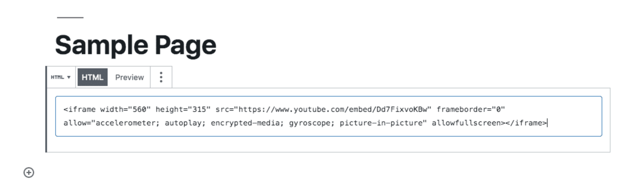This screenshot has height=189, width=644.
Task: Place cursor on frameborder="0" attribute
Action: 471,110
